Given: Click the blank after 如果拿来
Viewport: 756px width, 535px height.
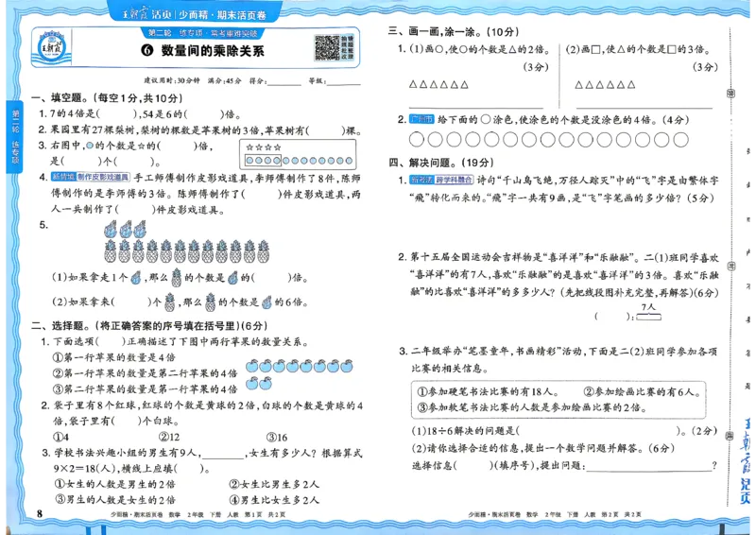Looking at the screenshot, I should point(130,302).
